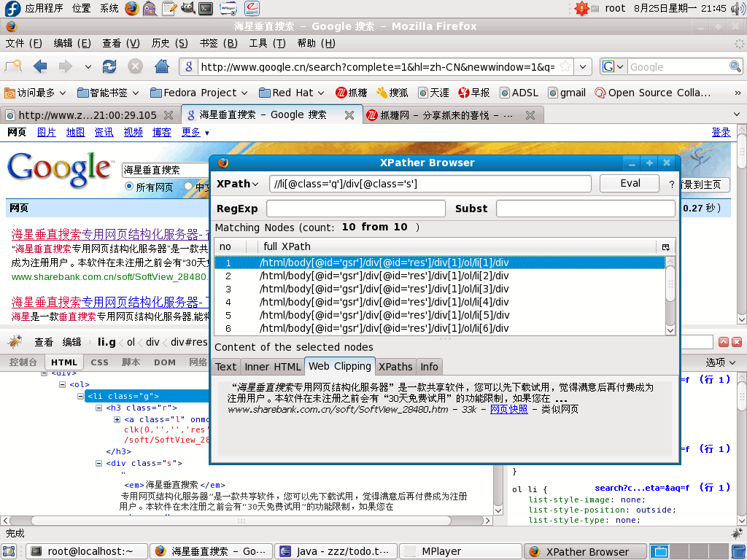Collapse the h3 class="r" node

98,408
